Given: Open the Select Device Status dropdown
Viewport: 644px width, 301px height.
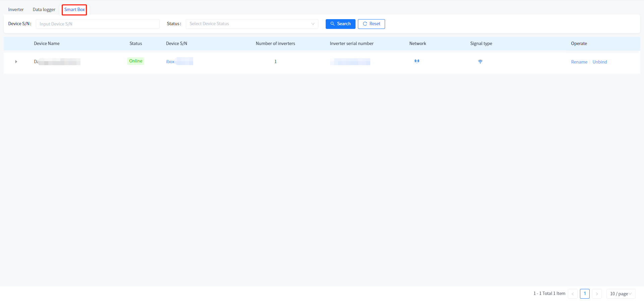Looking at the screenshot, I should (x=252, y=24).
